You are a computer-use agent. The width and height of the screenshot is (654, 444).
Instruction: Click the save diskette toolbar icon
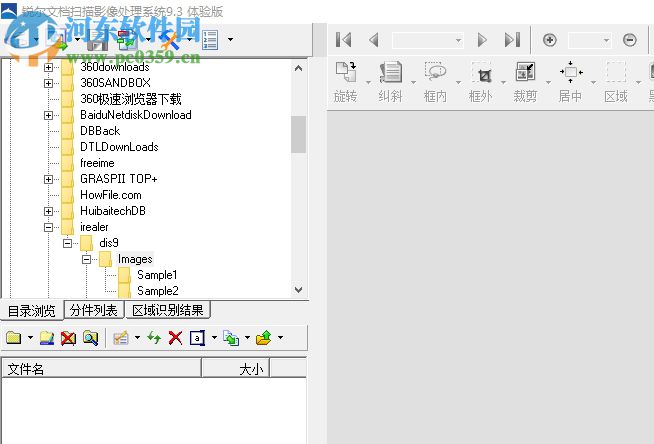(x=98, y=42)
